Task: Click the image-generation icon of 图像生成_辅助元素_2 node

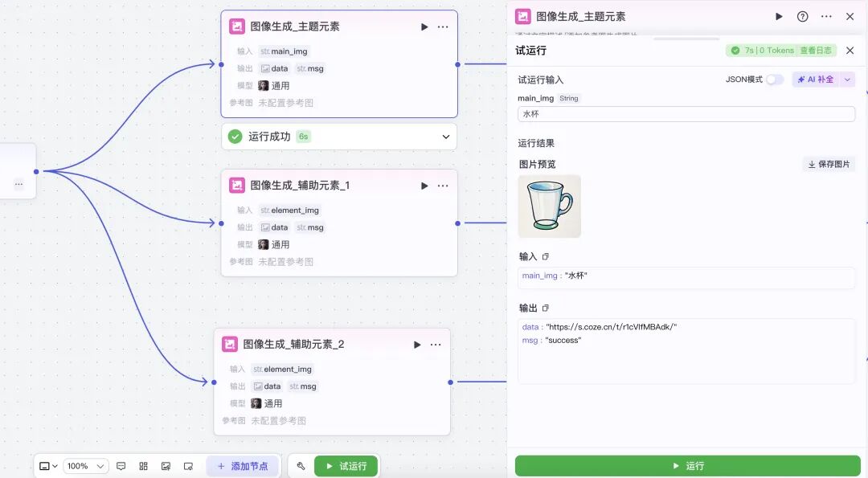Action: (230, 344)
